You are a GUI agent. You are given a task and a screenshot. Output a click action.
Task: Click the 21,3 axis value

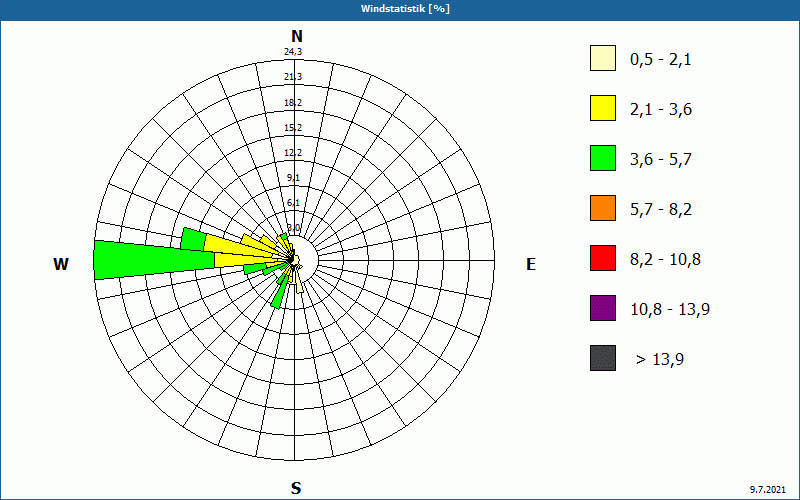click(x=293, y=77)
